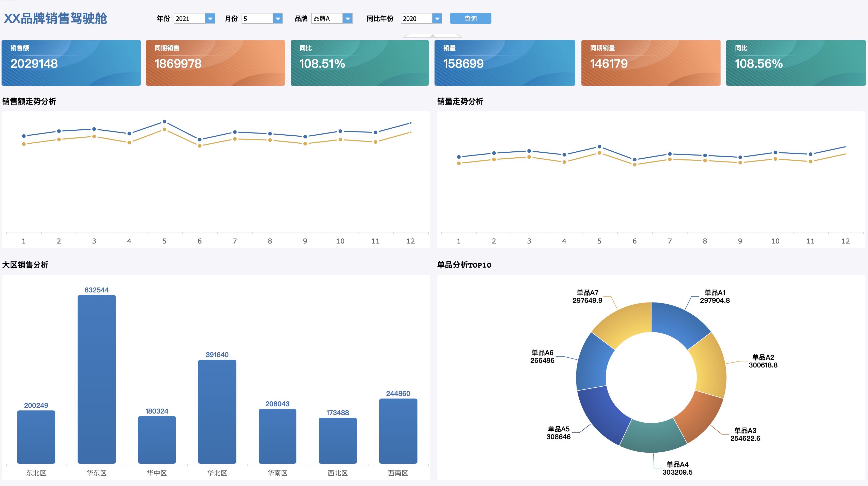The height and width of the screenshot is (486, 868).
Task: Click the 销量 158699 KPI card
Action: [504, 63]
